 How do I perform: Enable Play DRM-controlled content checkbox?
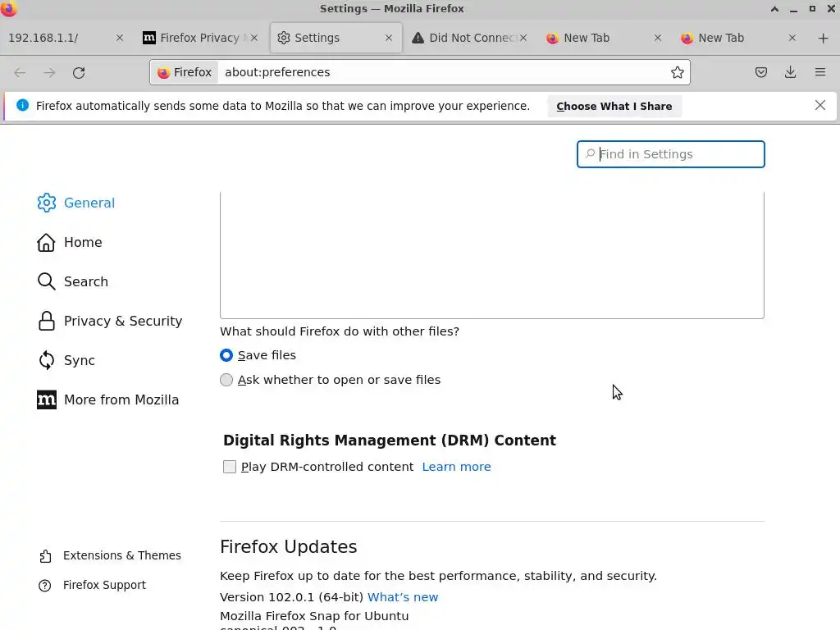[230, 467]
